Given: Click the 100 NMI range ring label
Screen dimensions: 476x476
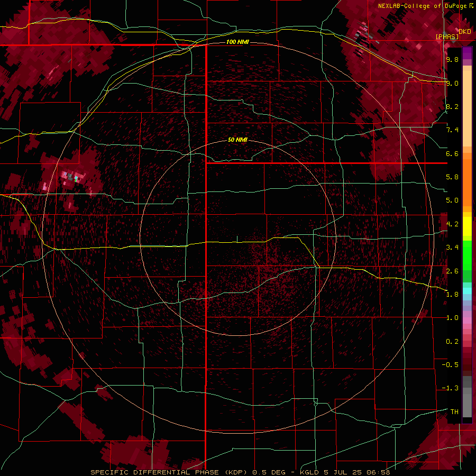Looking at the screenshot, I should coord(237,42).
